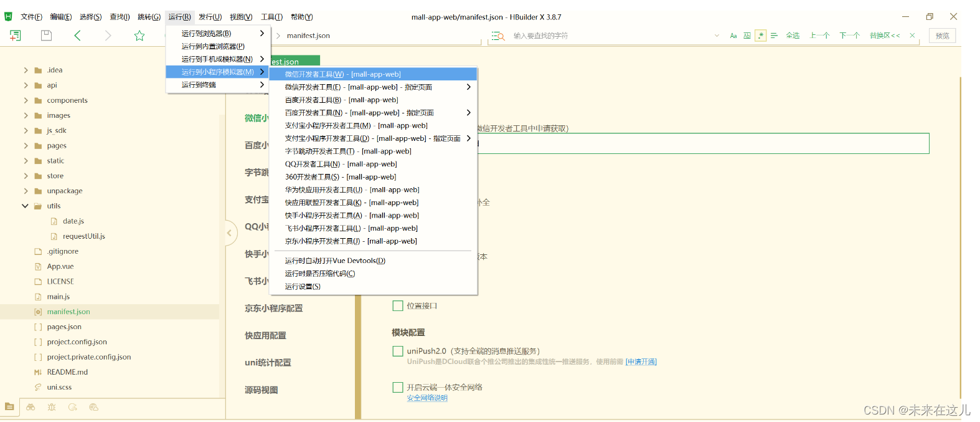Collapse the utils folder

pos(26,206)
